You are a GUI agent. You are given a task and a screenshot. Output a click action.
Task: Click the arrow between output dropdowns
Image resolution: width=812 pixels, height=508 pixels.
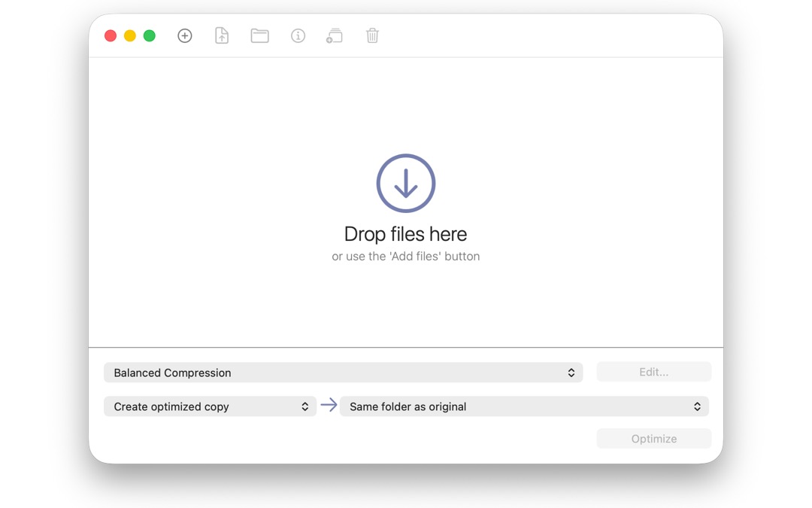(x=329, y=405)
